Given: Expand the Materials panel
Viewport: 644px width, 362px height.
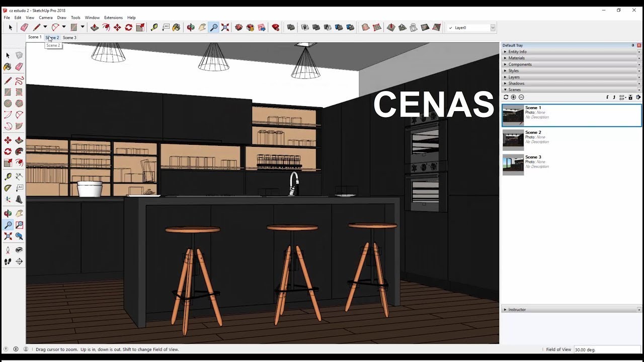Looking at the screenshot, I should click(x=571, y=58).
